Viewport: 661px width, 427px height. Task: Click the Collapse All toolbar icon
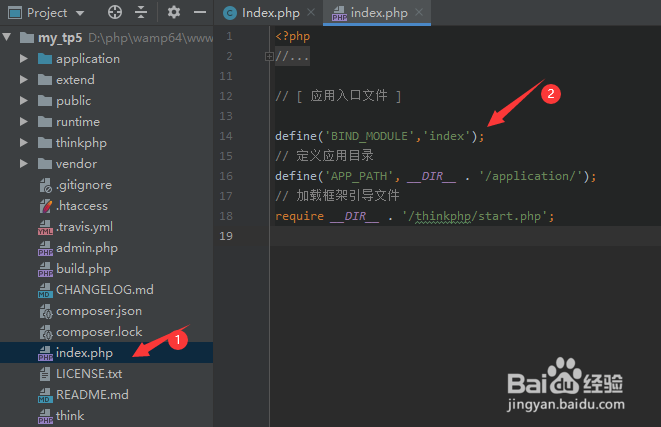[x=141, y=13]
